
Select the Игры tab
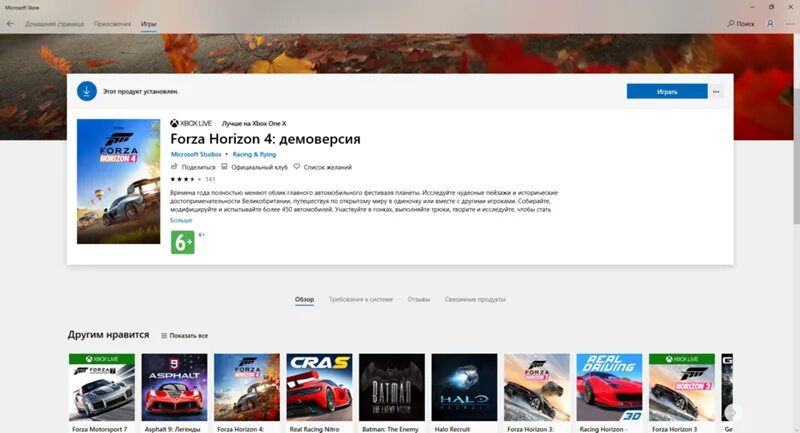coord(148,24)
